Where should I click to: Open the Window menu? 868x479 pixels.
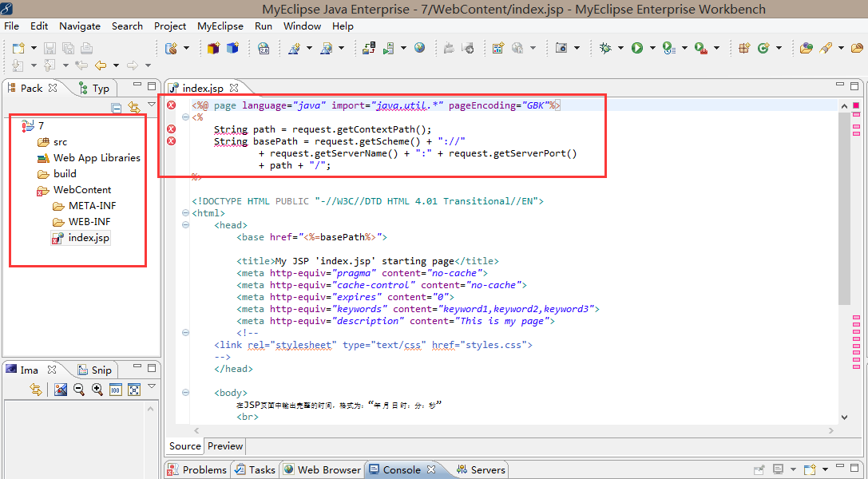pyautogui.click(x=302, y=26)
